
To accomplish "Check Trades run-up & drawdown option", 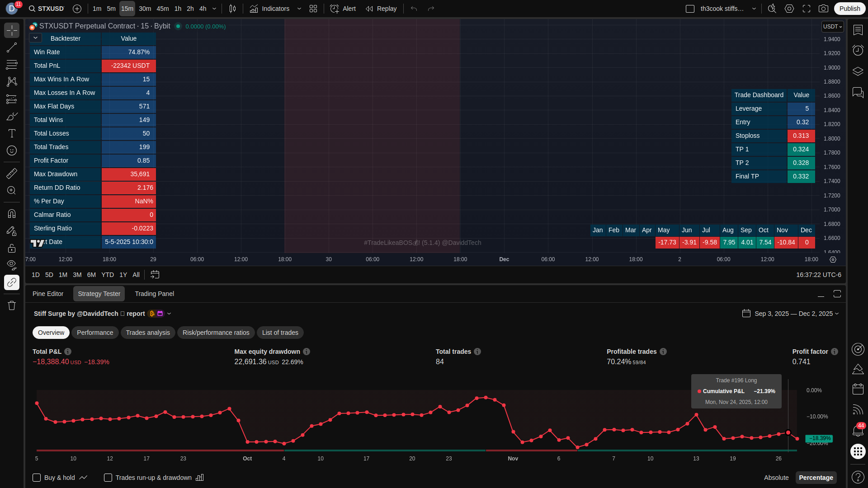I will pyautogui.click(x=108, y=478).
